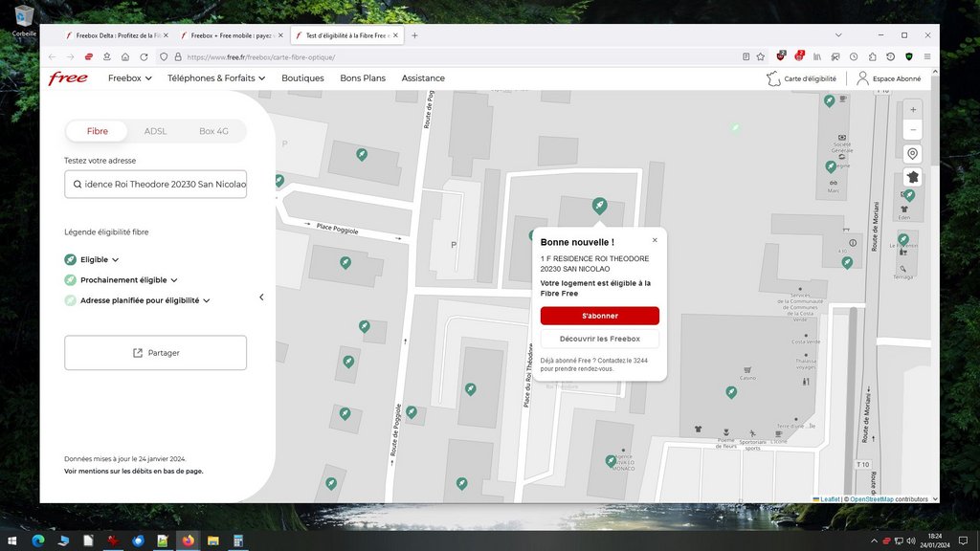Click the fibre marker left of Place Poggiole
The height and width of the screenshot is (551, 980).
278,181
